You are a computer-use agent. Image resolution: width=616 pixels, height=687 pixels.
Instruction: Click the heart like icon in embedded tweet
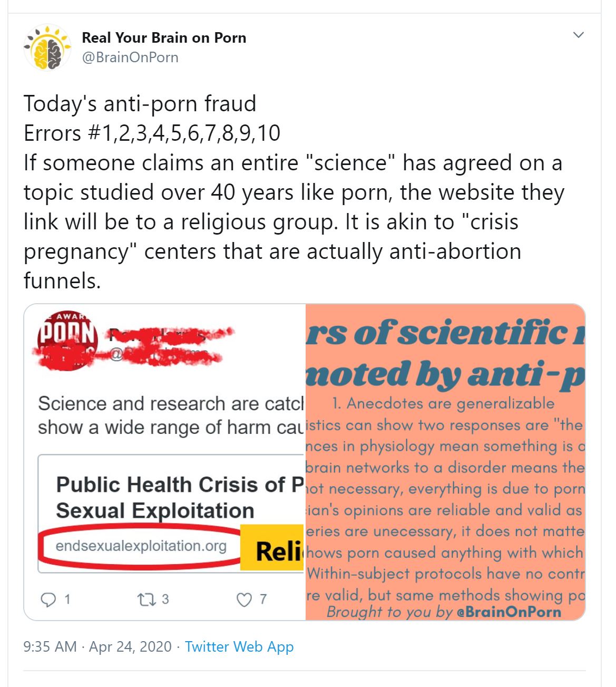pos(243,600)
